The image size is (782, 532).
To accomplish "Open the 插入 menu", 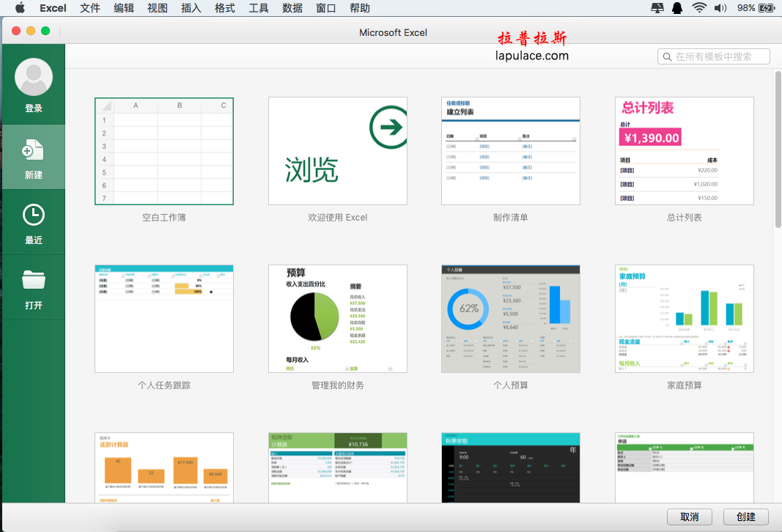I will click(x=191, y=8).
